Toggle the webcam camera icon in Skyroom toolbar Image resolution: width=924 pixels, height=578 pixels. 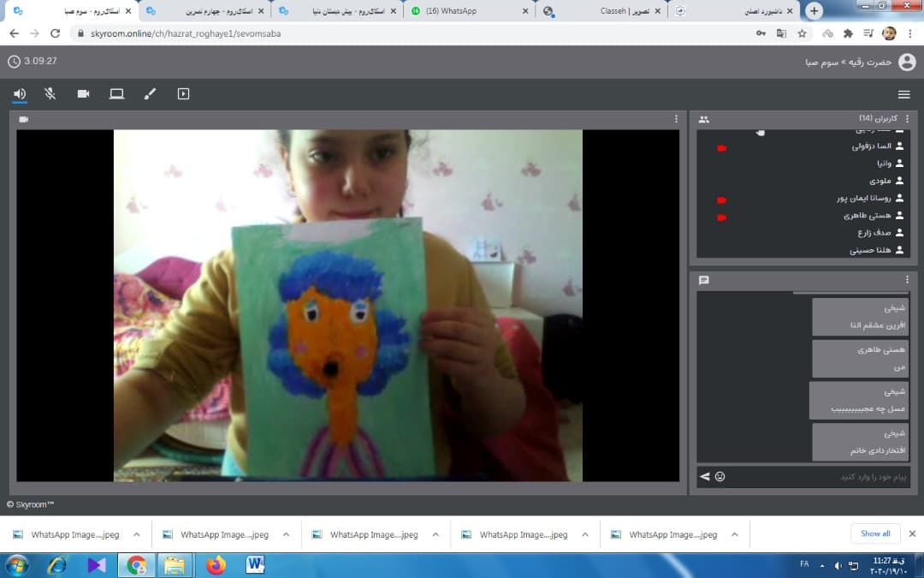coord(83,94)
